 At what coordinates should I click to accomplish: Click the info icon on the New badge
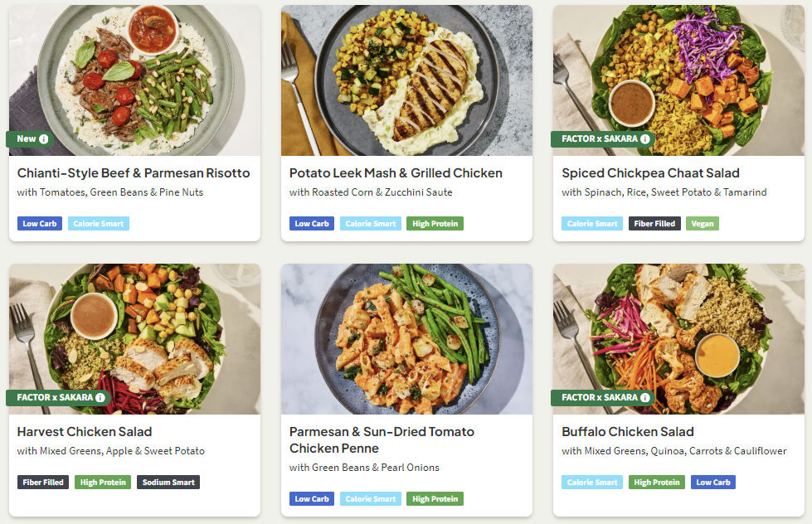click(x=44, y=139)
